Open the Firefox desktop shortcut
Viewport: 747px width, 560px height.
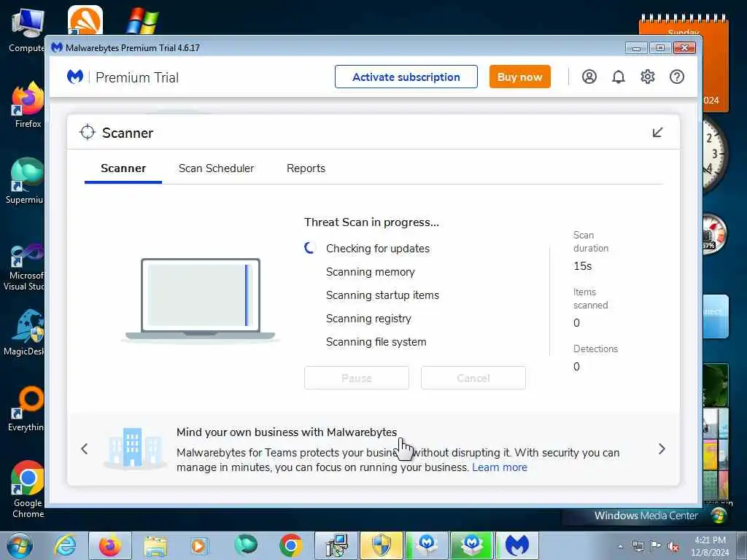pyautogui.click(x=28, y=106)
